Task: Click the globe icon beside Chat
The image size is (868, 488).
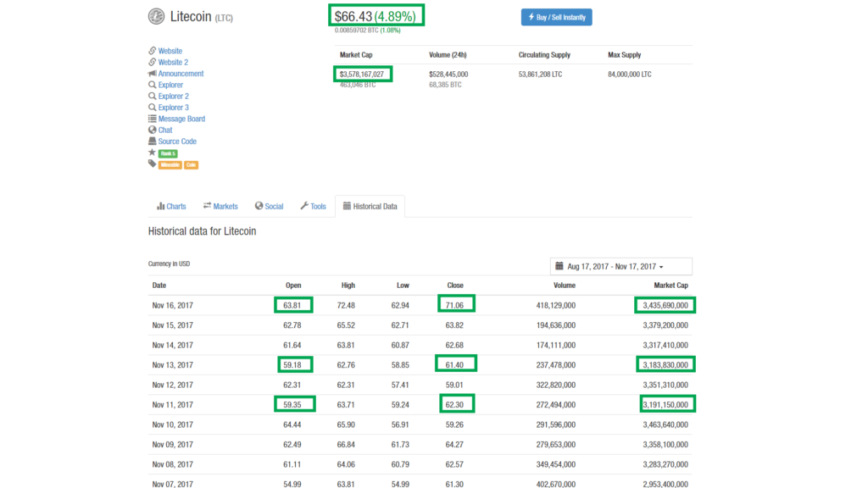Action: [x=153, y=129]
